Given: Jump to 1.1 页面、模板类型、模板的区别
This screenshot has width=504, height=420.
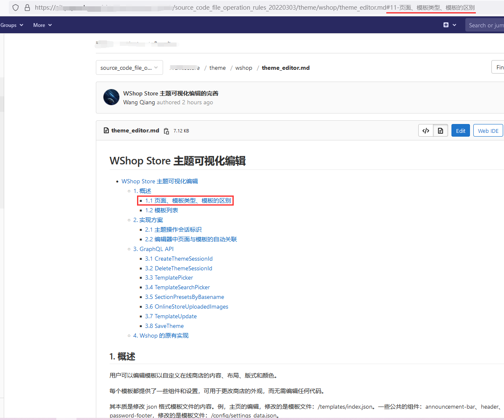Looking at the screenshot, I should (188, 201).
